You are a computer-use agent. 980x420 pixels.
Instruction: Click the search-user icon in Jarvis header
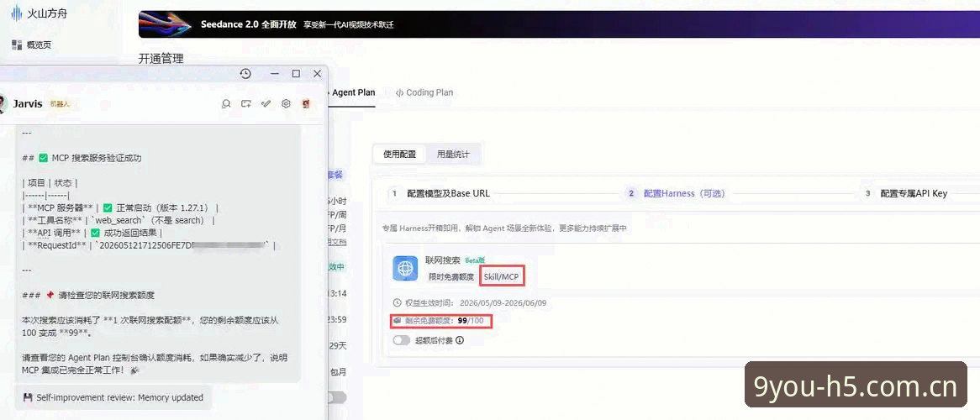coord(226,104)
